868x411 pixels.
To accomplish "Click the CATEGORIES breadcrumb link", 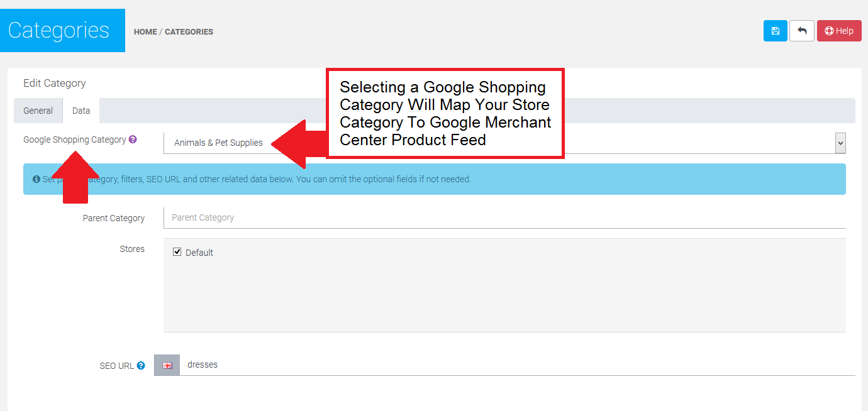I will point(189,31).
